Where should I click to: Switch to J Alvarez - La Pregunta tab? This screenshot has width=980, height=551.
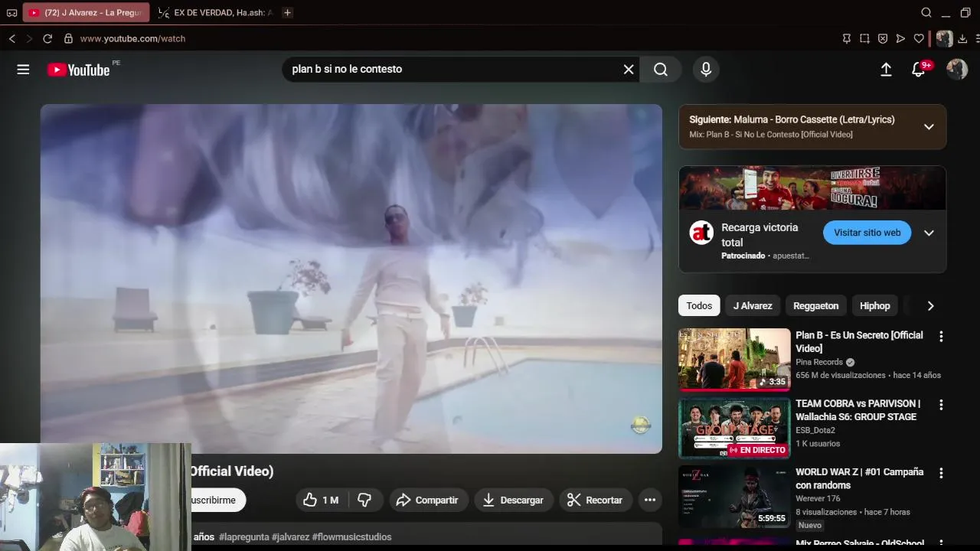(x=87, y=12)
